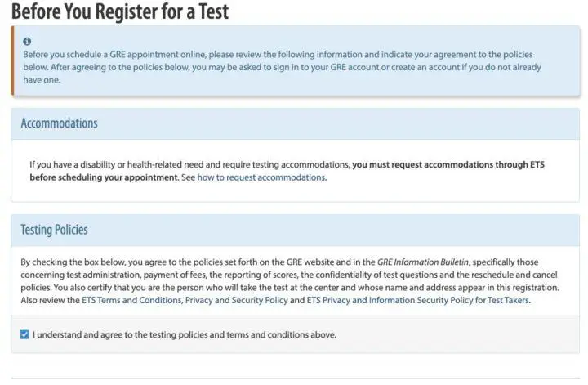The height and width of the screenshot is (385, 588).
Task: Click the Testing Policies paragraph starting "By checking the box"
Action: coord(289,281)
